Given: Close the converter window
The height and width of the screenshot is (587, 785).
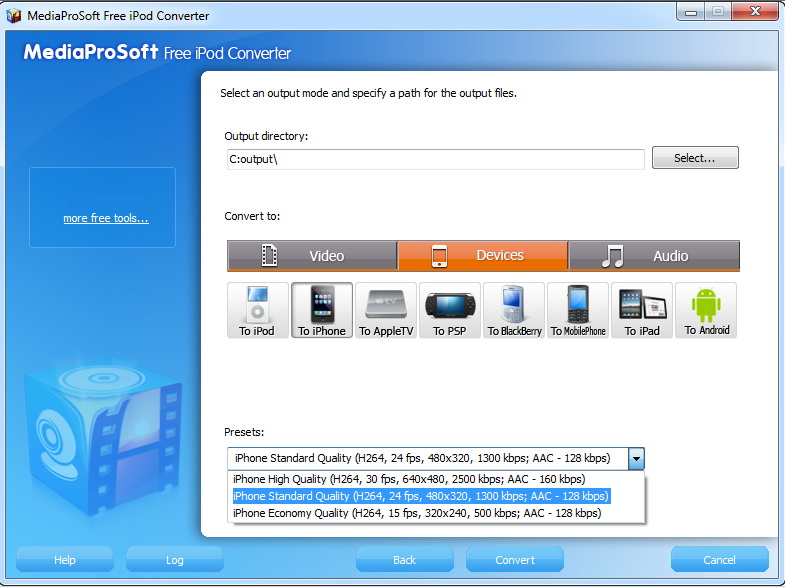Looking at the screenshot, I should point(755,11).
